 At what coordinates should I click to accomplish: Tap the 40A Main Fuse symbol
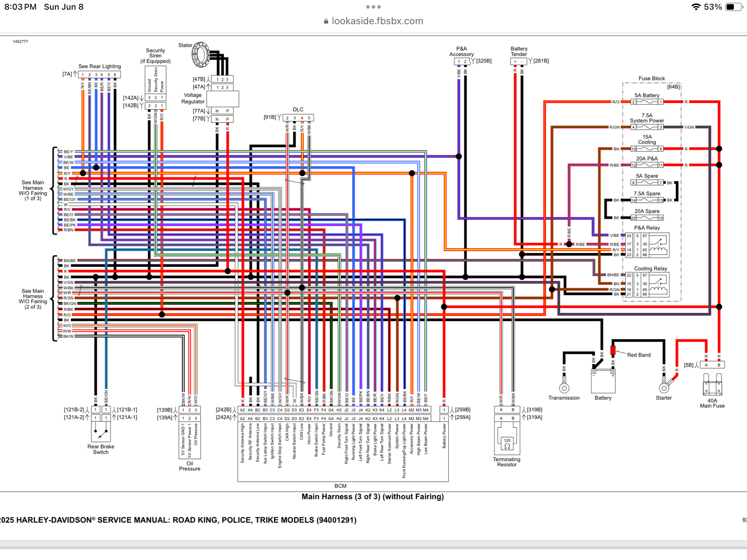(x=712, y=385)
